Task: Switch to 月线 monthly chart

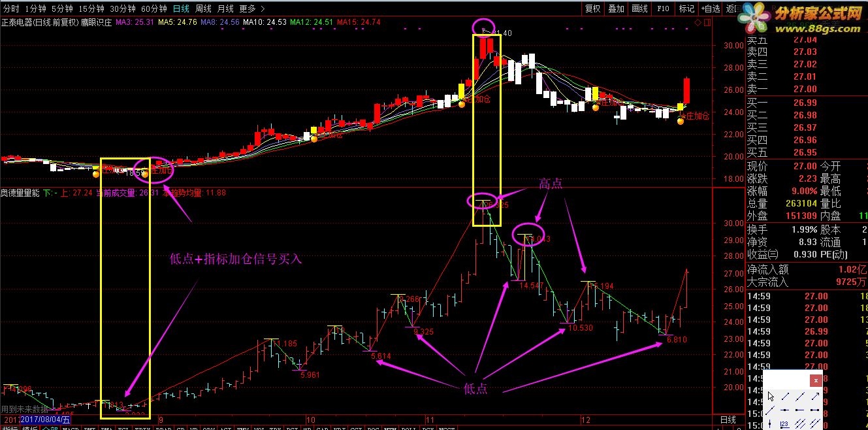Action: tap(225, 8)
